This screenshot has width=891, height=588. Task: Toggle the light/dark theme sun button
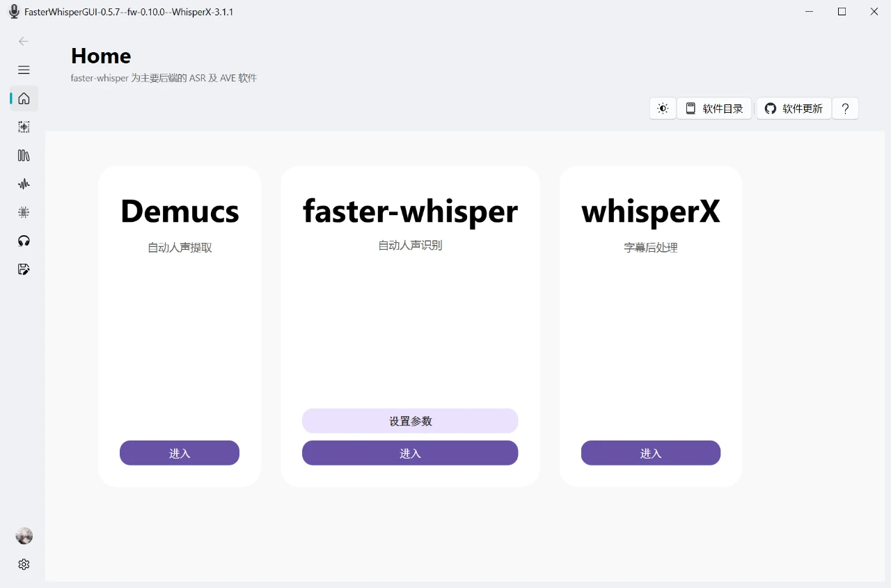(x=663, y=109)
